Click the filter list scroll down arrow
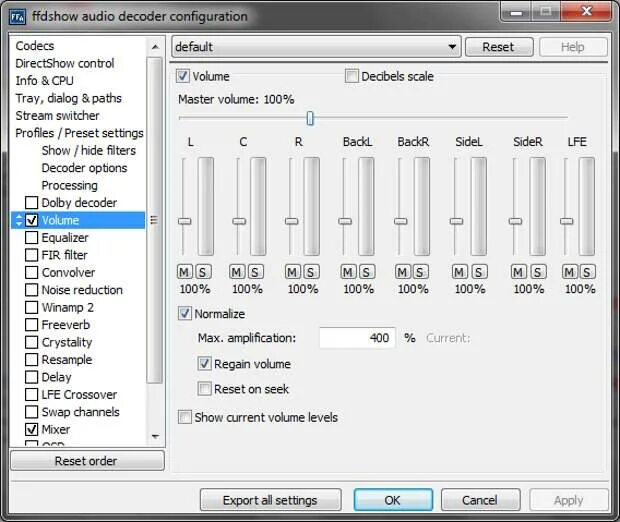Viewport: 620px width, 522px height. tap(155, 437)
